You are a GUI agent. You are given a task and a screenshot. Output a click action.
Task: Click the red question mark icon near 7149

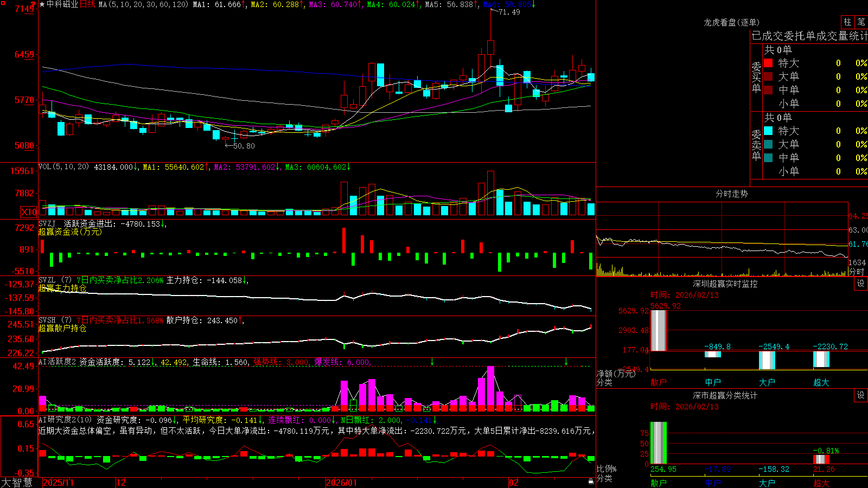33,5
